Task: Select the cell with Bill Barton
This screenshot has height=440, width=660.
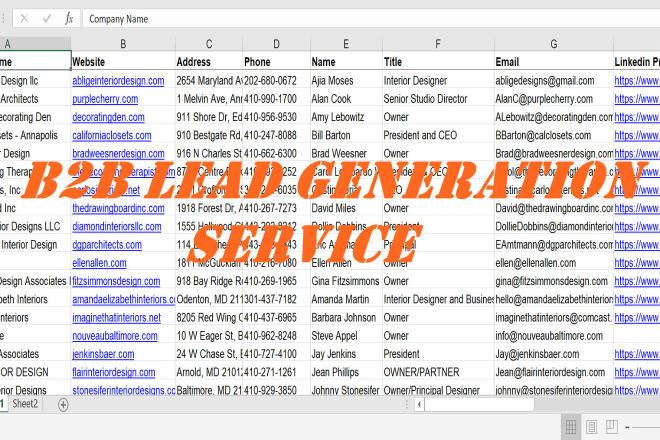Action: pyautogui.click(x=346, y=135)
